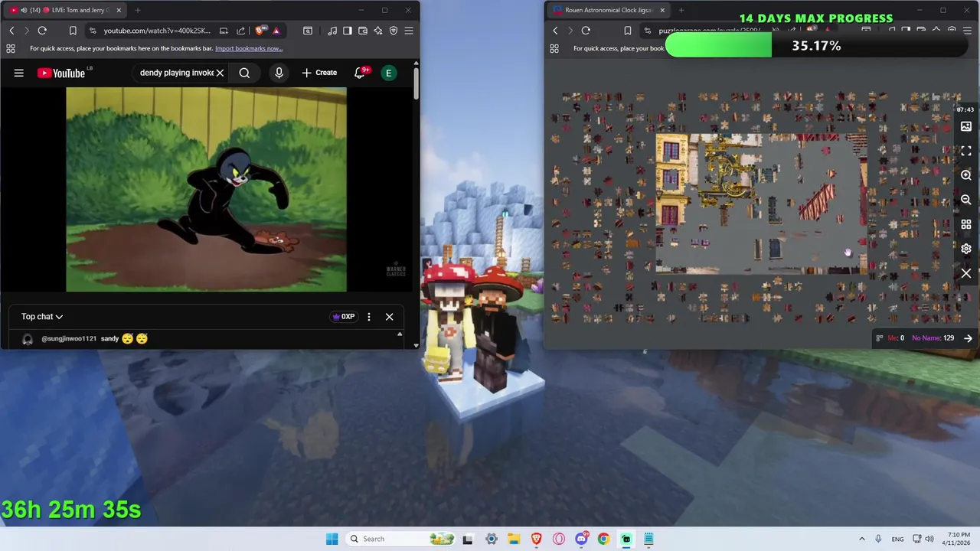This screenshot has height=551, width=980.
Task: Click the Windows taskbar Search box
Action: tap(400, 539)
